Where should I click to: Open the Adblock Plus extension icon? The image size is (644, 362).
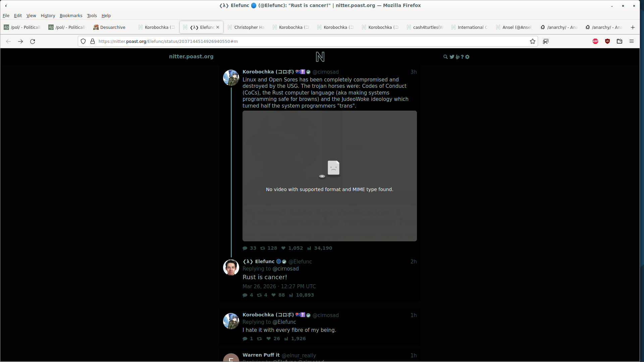[x=595, y=41]
